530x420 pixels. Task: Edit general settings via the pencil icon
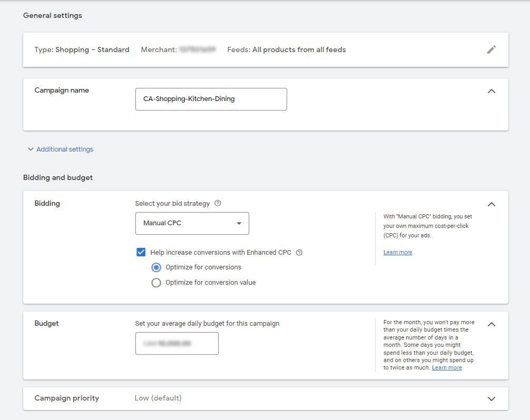pyautogui.click(x=492, y=49)
